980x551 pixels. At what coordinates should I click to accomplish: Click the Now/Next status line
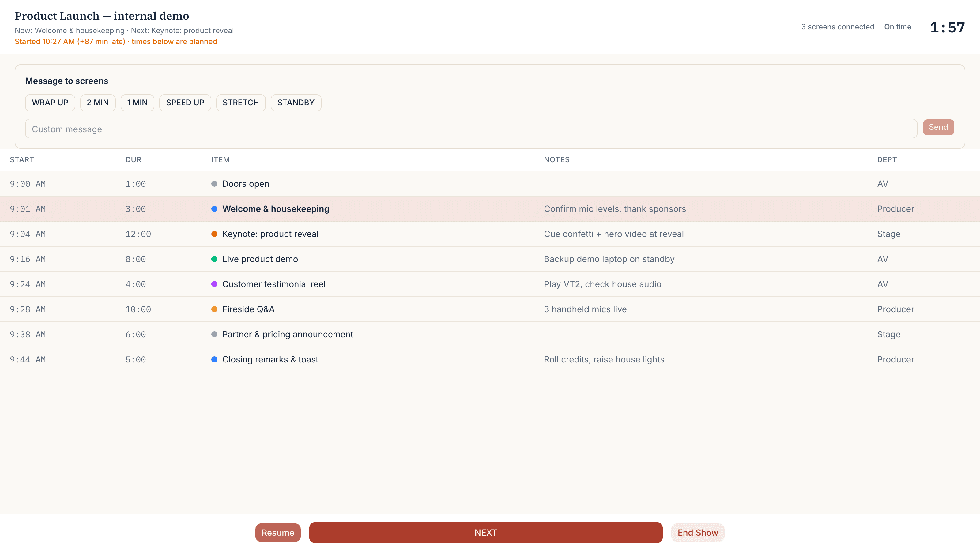tap(124, 30)
